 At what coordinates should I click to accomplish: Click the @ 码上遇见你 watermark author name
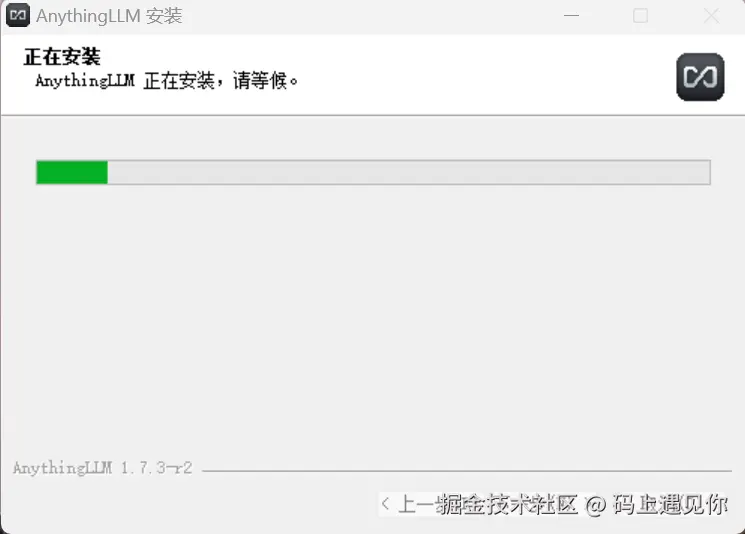coord(656,504)
